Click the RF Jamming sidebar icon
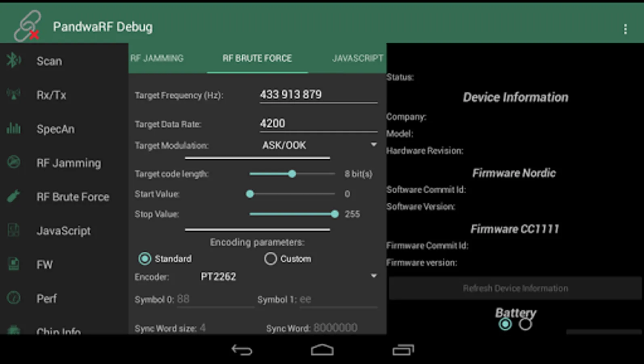Screen dimensions: 644x364 [x=13, y=162]
